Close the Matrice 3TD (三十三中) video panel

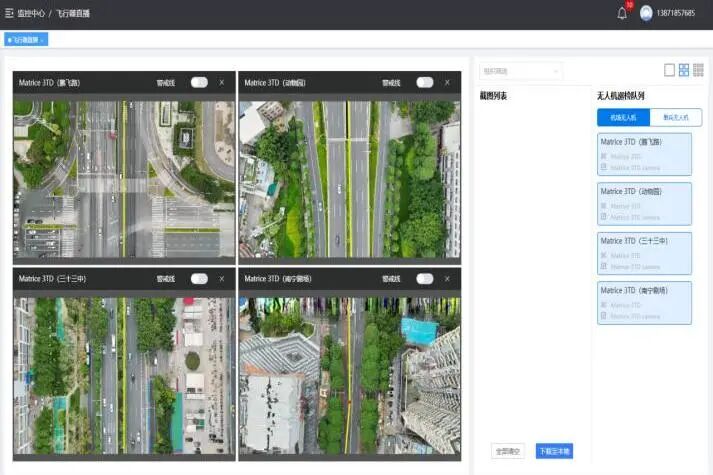coord(221,279)
